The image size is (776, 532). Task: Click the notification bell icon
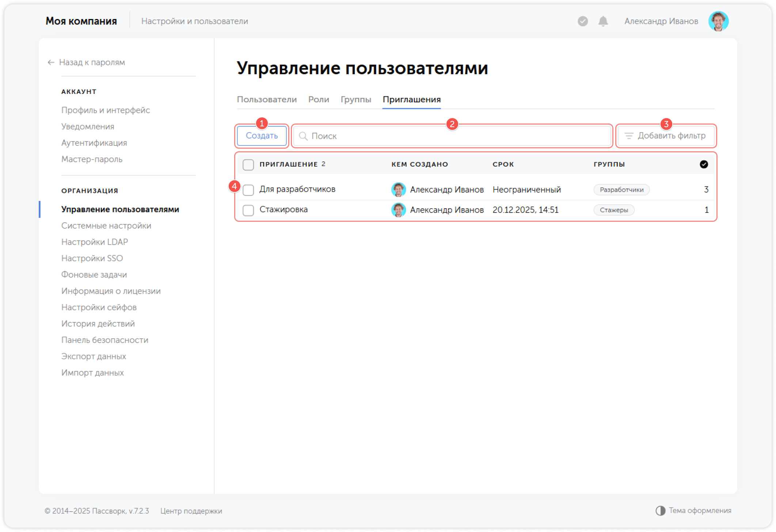click(603, 21)
